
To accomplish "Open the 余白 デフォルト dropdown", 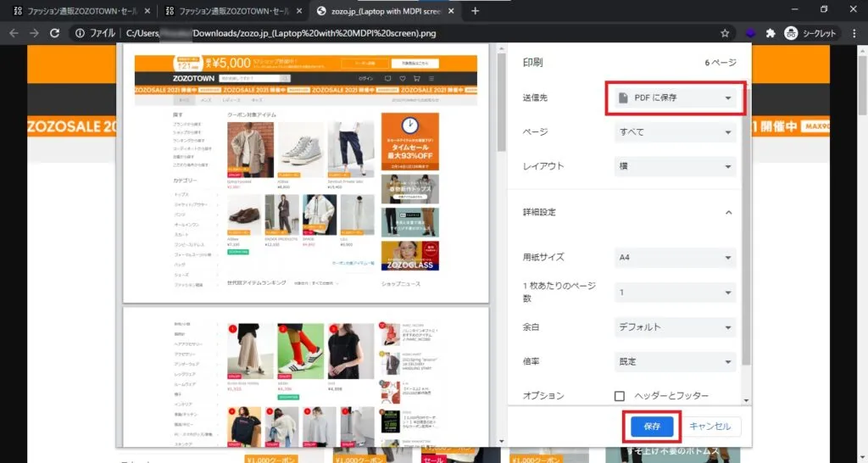I will point(675,327).
